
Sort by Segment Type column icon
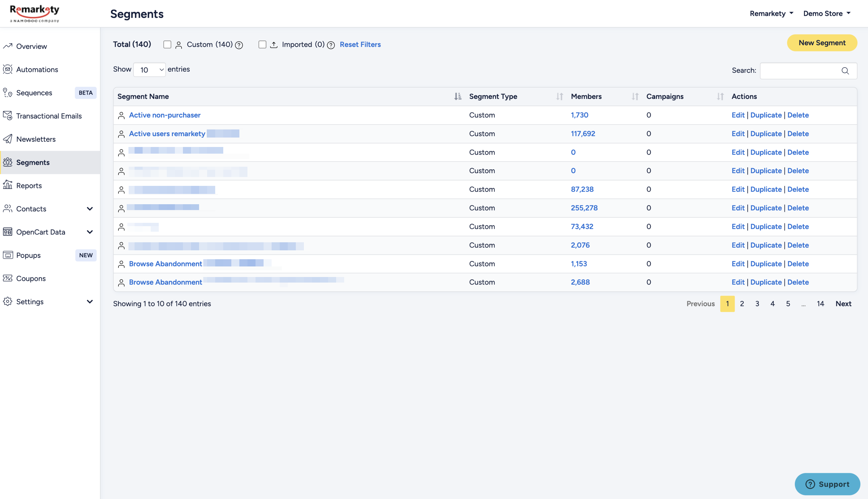coord(559,96)
